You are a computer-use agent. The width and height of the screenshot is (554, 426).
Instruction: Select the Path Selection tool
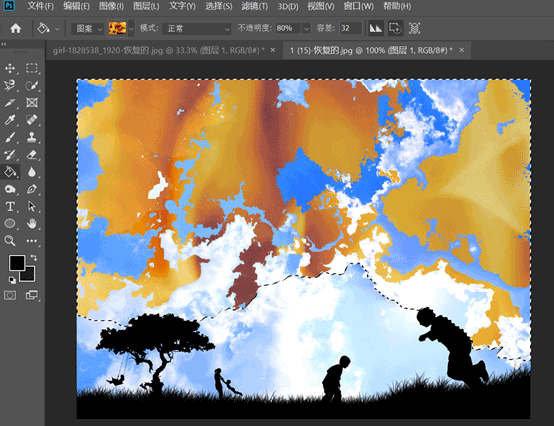(32, 206)
